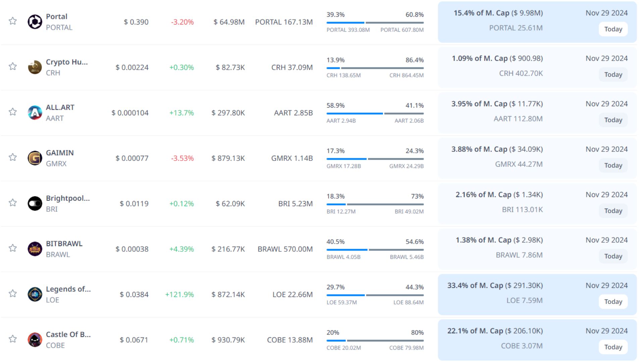This screenshot has height=362, width=644.
Task: Toggle favorite star for BITBRAWL
Action: tap(13, 248)
